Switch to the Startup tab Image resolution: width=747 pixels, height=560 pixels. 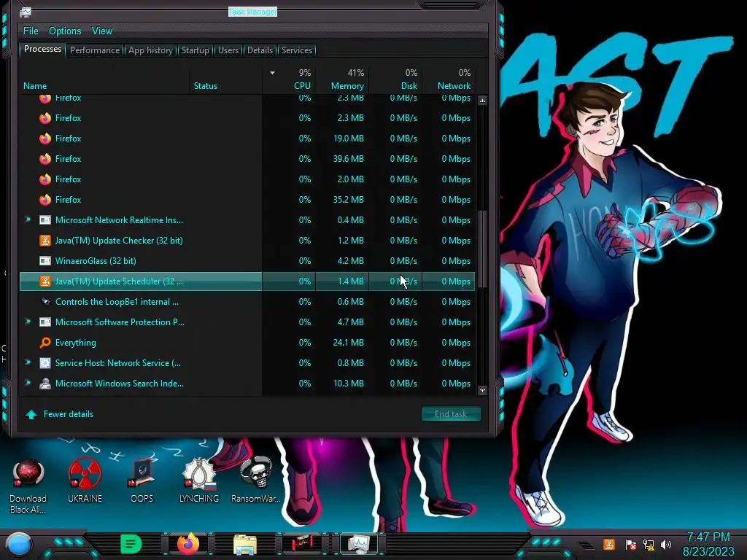coord(196,50)
